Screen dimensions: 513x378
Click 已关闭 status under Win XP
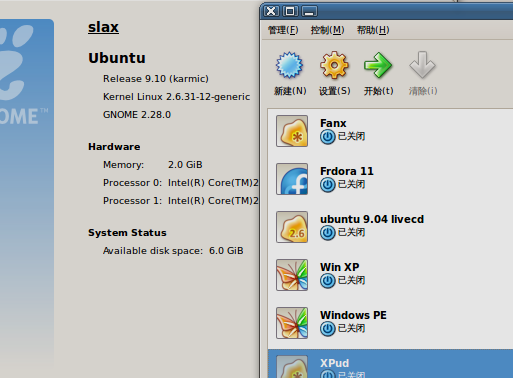[x=351, y=280]
